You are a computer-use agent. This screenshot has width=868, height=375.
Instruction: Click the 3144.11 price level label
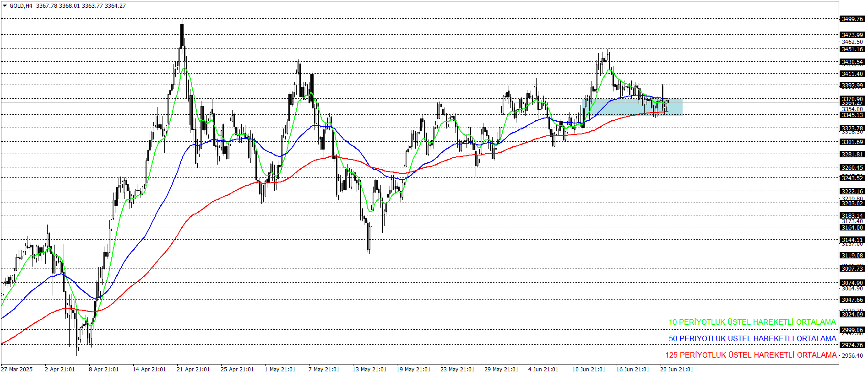coord(852,240)
